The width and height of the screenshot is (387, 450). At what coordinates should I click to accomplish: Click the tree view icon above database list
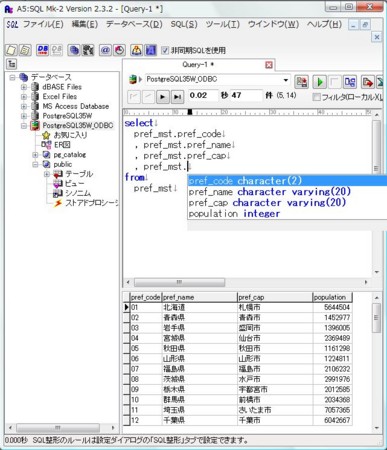click(11, 64)
